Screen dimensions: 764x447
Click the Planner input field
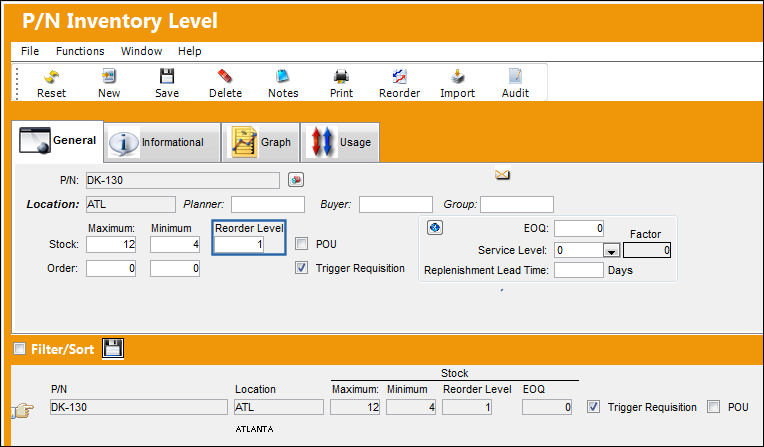pyautogui.click(x=268, y=204)
